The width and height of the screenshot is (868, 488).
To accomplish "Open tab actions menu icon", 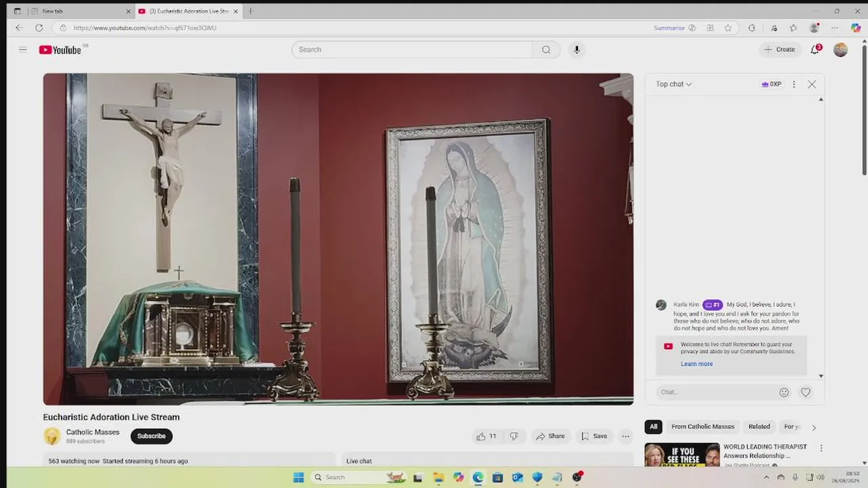I will tap(17, 11).
